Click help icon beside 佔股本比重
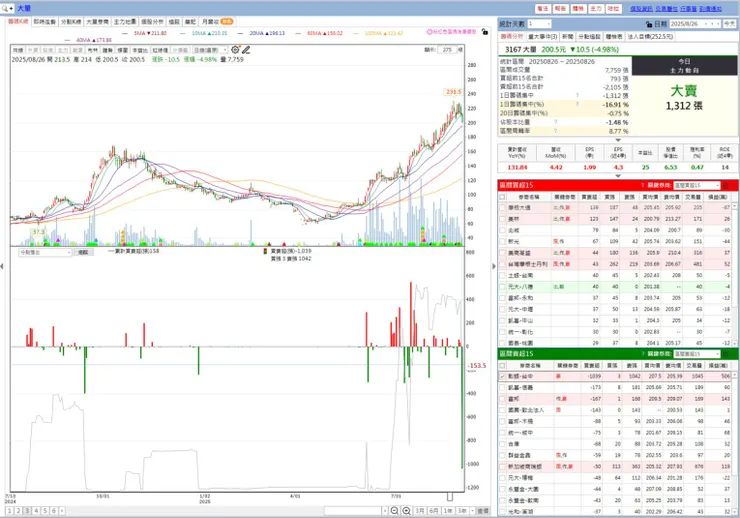740x518 pixels. point(555,122)
